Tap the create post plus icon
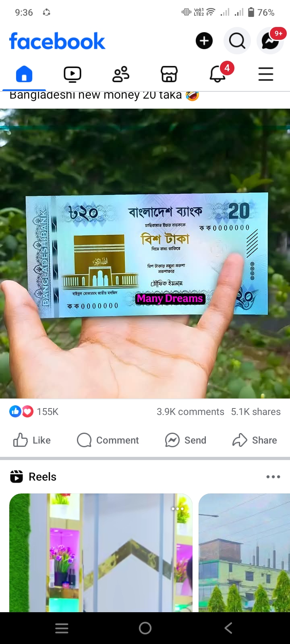The image size is (290, 644). tap(204, 41)
